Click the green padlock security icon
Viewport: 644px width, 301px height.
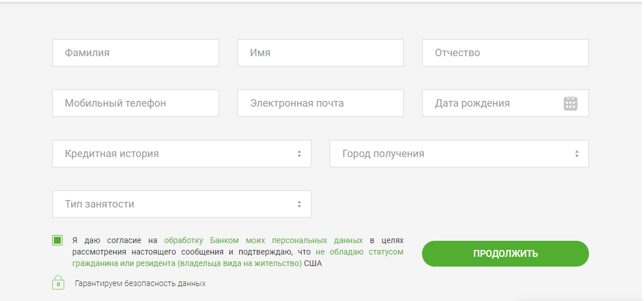coord(58,283)
